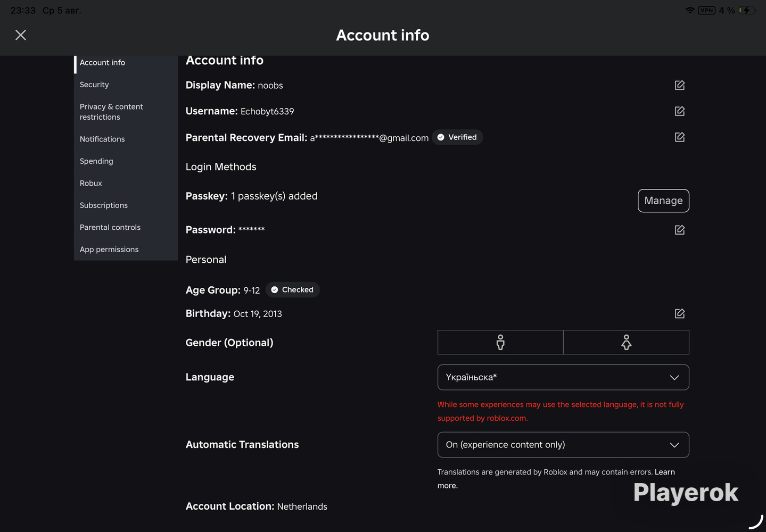The width and height of the screenshot is (766, 532).
Task: Edit the Display Name noobs
Action: pos(680,85)
